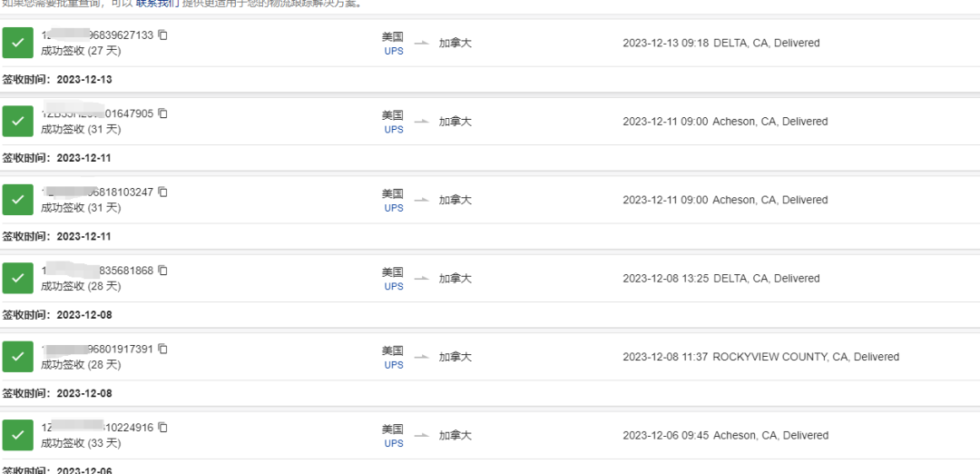This screenshot has width=980, height=474.
Task: Select the ROCKYVIEW COUNTY delivered event text
Action: pos(760,357)
